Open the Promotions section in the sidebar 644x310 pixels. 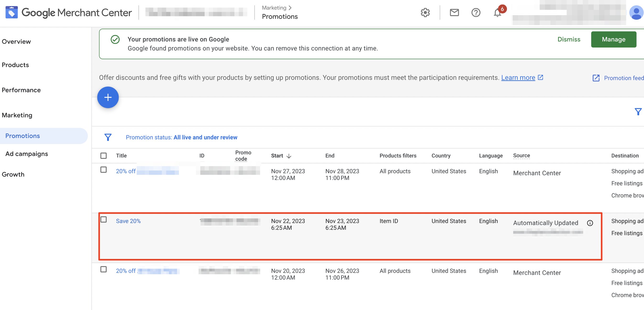(x=22, y=136)
